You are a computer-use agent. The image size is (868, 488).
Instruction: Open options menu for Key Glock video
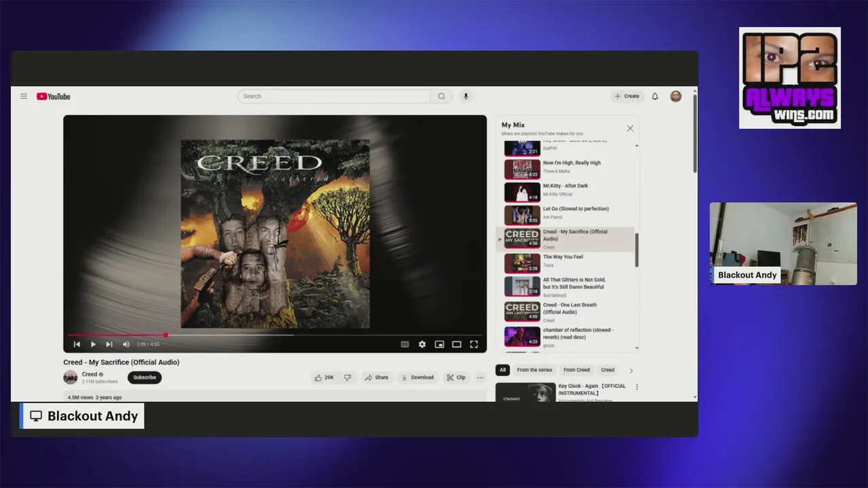pyautogui.click(x=637, y=387)
